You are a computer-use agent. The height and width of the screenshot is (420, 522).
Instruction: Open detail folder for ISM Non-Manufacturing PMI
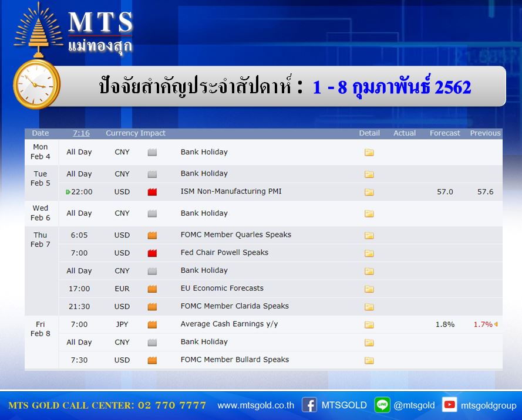(369, 192)
